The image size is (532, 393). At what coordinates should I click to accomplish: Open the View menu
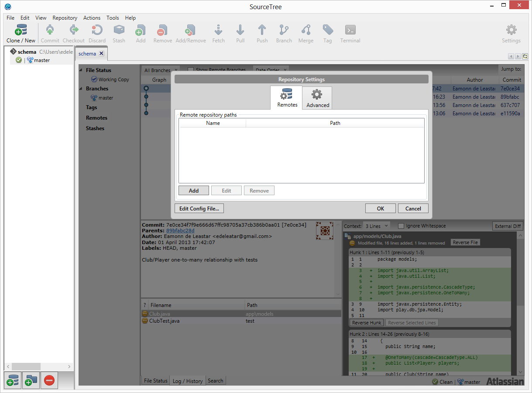(x=41, y=18)
